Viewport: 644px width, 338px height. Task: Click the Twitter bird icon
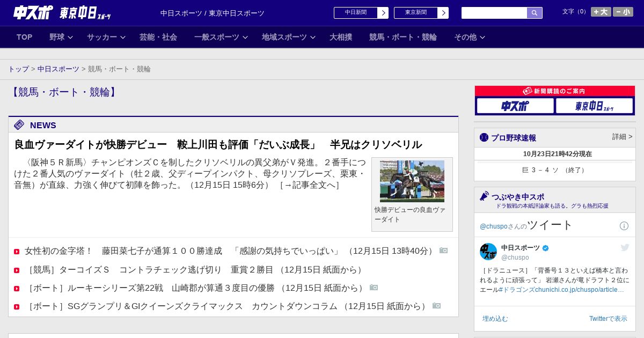(x=625, y=247)
